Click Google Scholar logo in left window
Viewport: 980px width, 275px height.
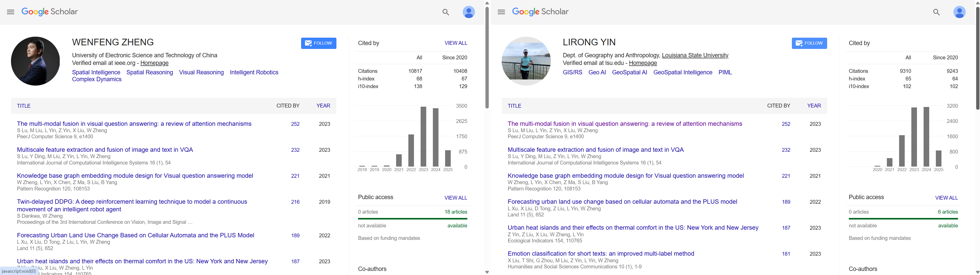pyautogui.click(x=50, y=12)
